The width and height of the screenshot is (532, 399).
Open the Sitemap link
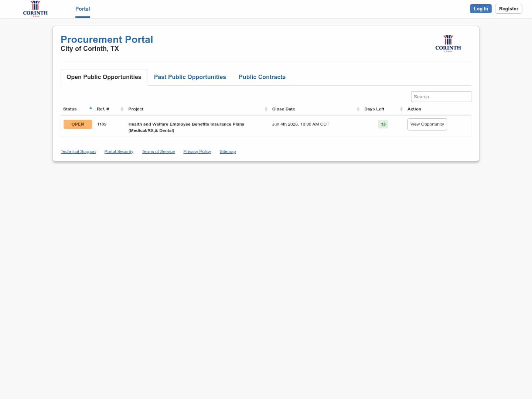pos(228,151)
